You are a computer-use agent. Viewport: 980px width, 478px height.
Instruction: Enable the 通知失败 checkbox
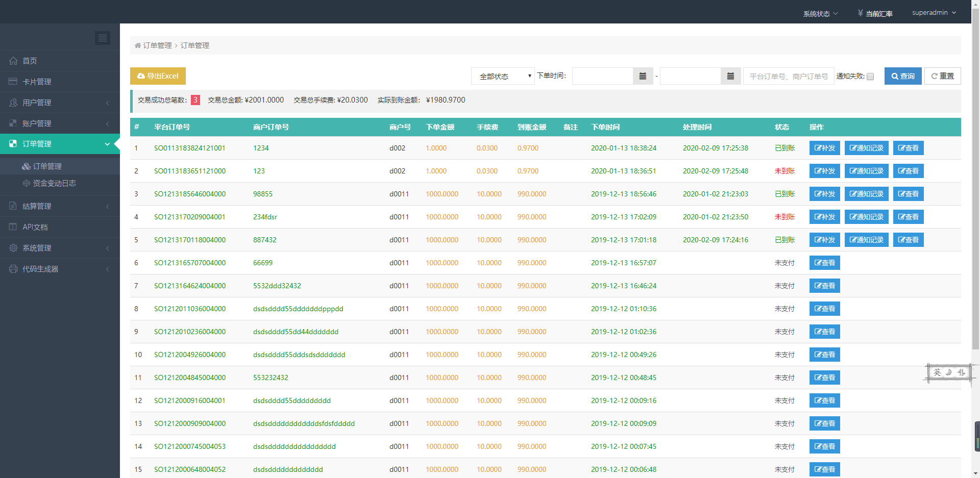point(870,77)
